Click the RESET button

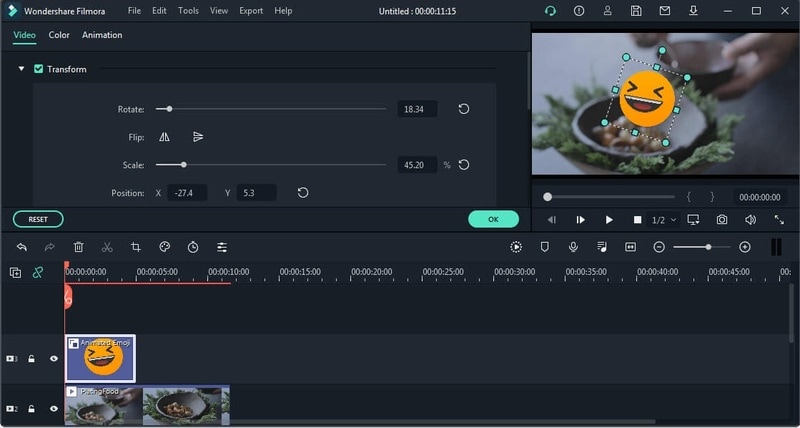pyautogui.click(x=38, y=219)
